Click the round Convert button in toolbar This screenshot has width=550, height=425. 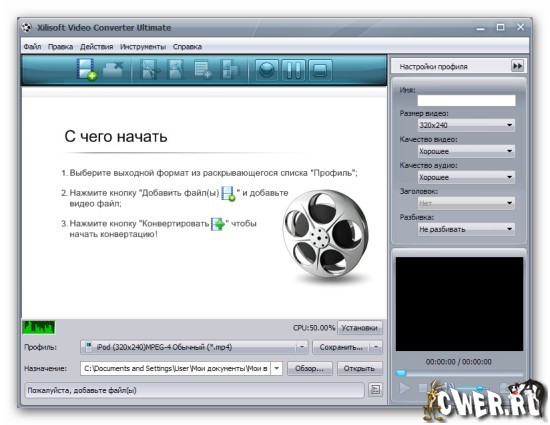[267, 70]
